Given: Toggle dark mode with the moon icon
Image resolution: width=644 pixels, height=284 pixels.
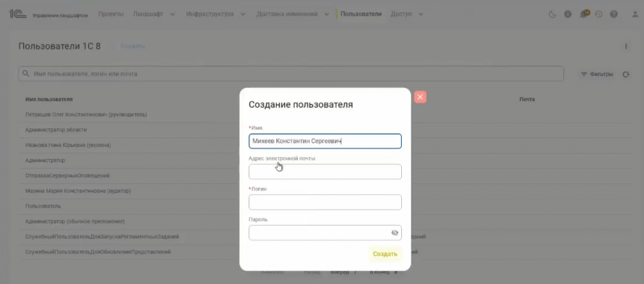Looking at the screenshot, I should (552, 14).
